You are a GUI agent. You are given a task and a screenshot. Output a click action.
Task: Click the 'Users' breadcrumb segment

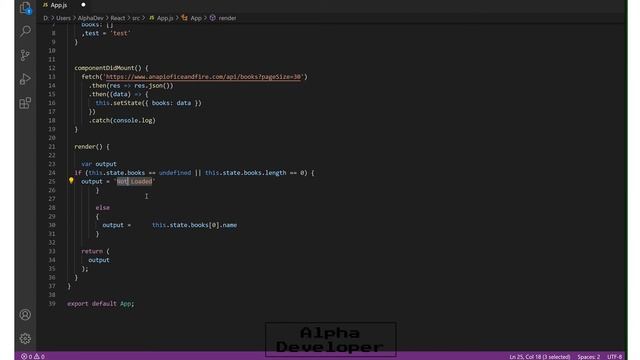click(x=63, y=18)
